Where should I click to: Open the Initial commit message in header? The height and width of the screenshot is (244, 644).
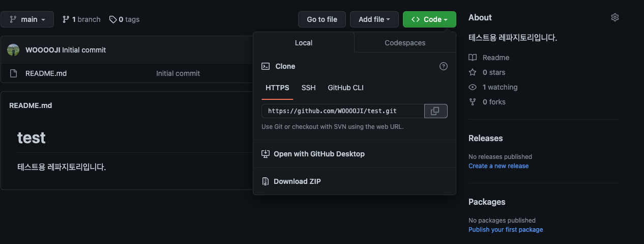(x=84, y=50)
